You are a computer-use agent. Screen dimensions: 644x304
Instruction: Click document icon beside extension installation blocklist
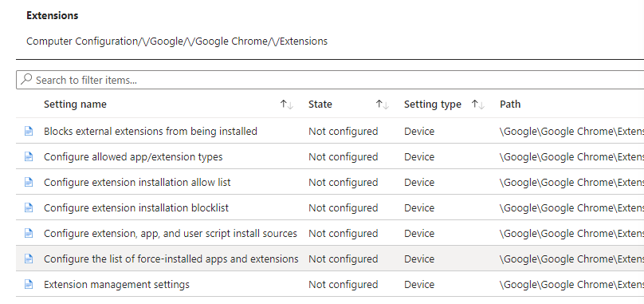point(29,207)
